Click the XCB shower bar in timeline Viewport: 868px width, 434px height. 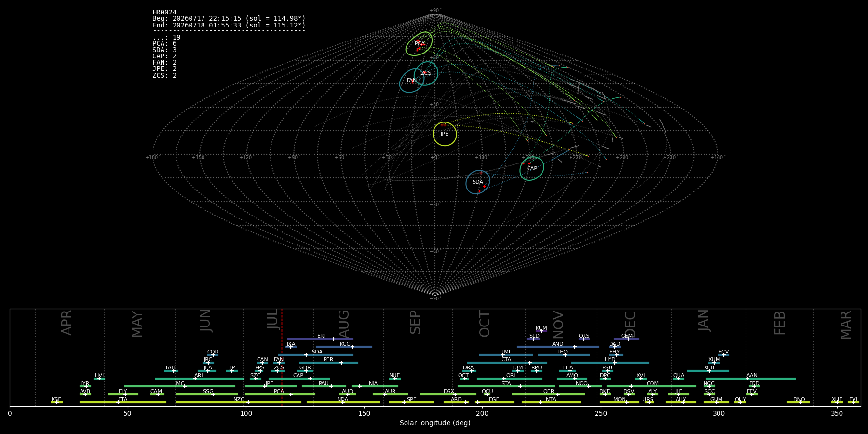click(708, 371)
